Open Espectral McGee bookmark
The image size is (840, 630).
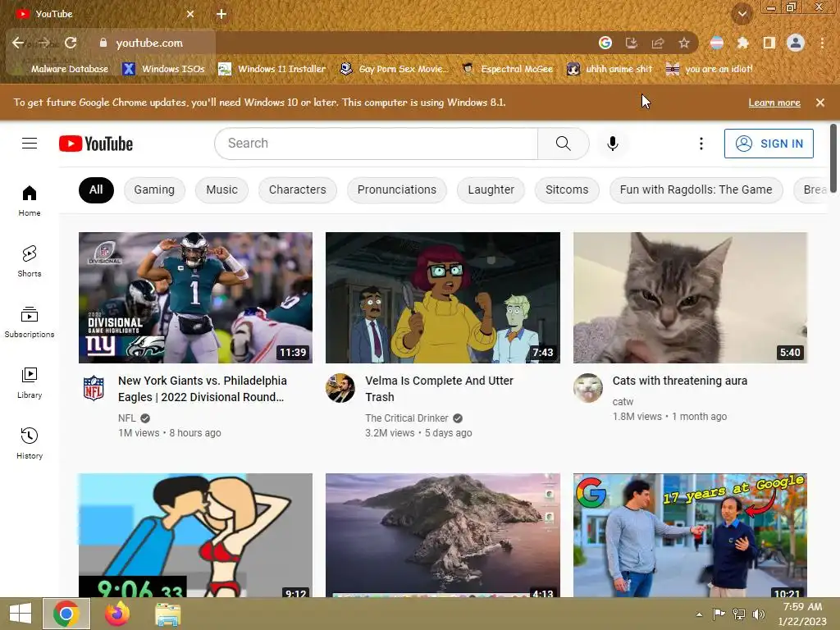(x=508, y=69)
